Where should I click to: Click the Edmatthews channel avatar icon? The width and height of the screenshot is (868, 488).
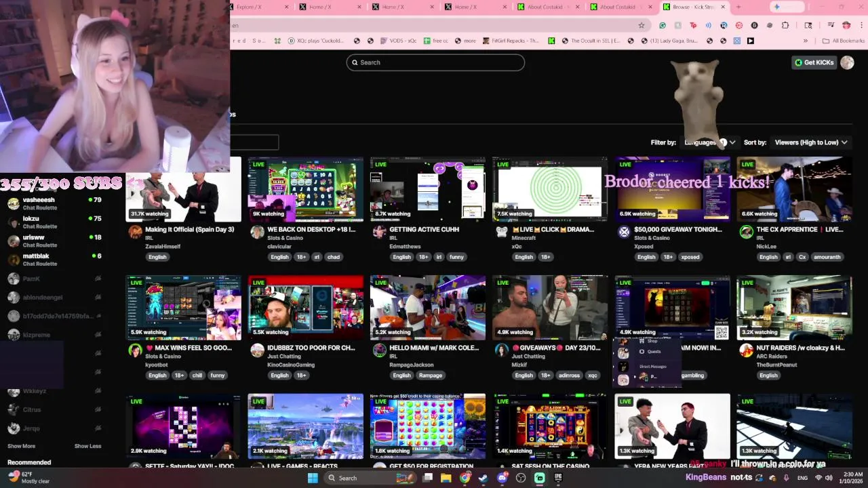(380, 232)
